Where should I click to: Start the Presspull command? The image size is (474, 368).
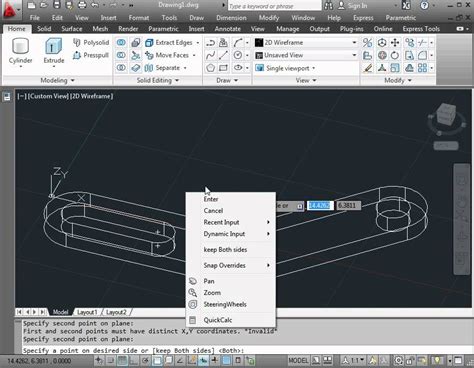[x=91, y=55]
